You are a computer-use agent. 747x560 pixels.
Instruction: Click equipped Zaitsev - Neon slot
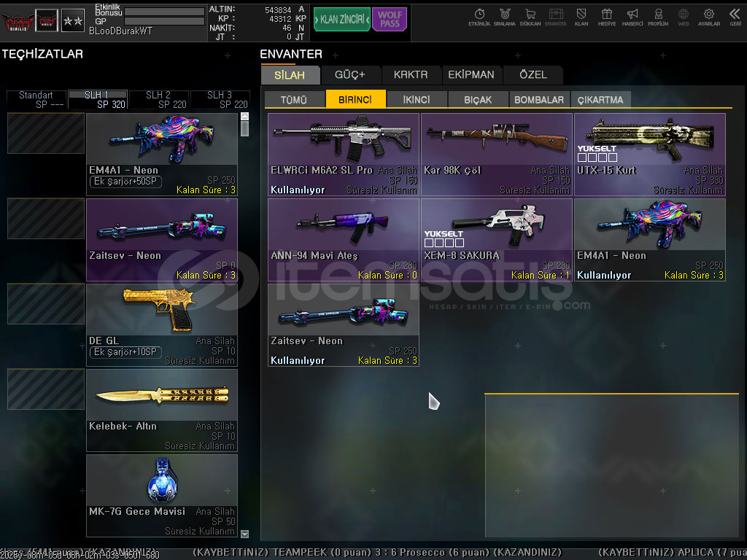click(162, 240)
